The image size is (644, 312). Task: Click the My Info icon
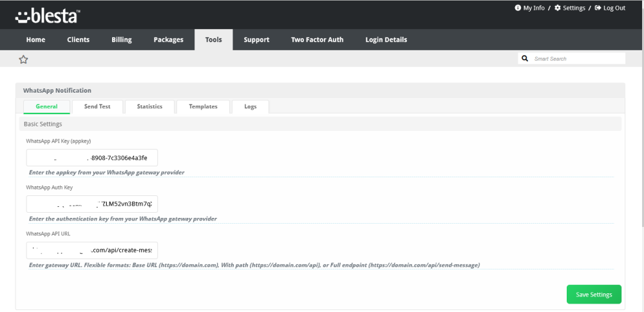pyautogui.click(x=518, y=8)
